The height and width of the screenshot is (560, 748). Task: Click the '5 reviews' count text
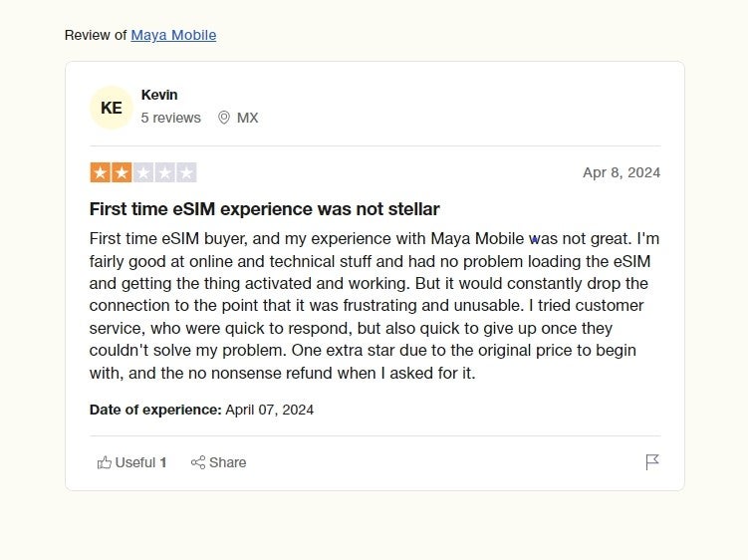[170, 118]
